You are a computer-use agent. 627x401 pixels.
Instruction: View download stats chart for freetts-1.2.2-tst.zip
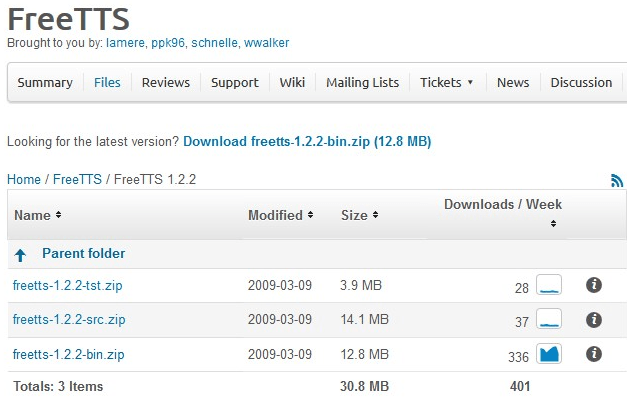coord(549,286)
